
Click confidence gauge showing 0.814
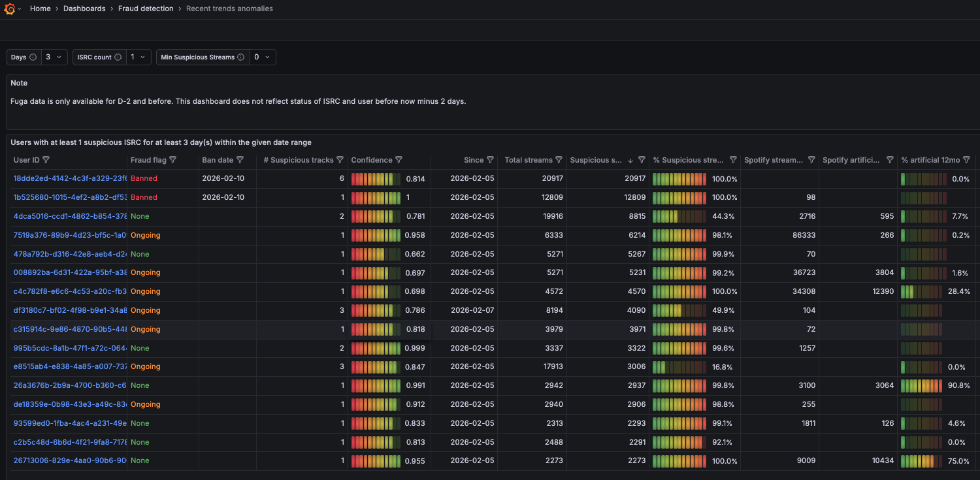376,178
